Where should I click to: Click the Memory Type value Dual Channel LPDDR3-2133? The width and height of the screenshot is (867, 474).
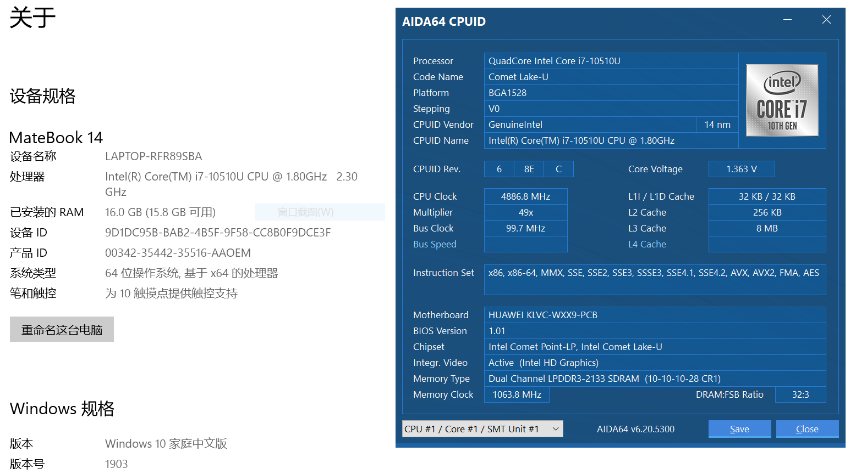pos(655,379)
